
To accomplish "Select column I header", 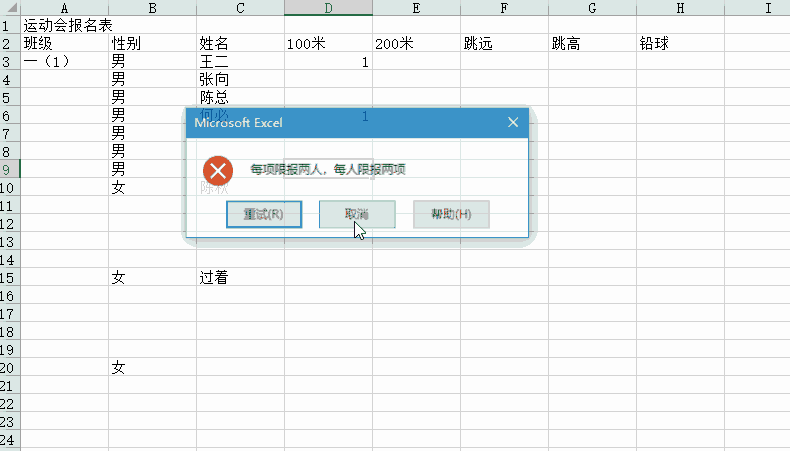I will [x=757, y=8].
